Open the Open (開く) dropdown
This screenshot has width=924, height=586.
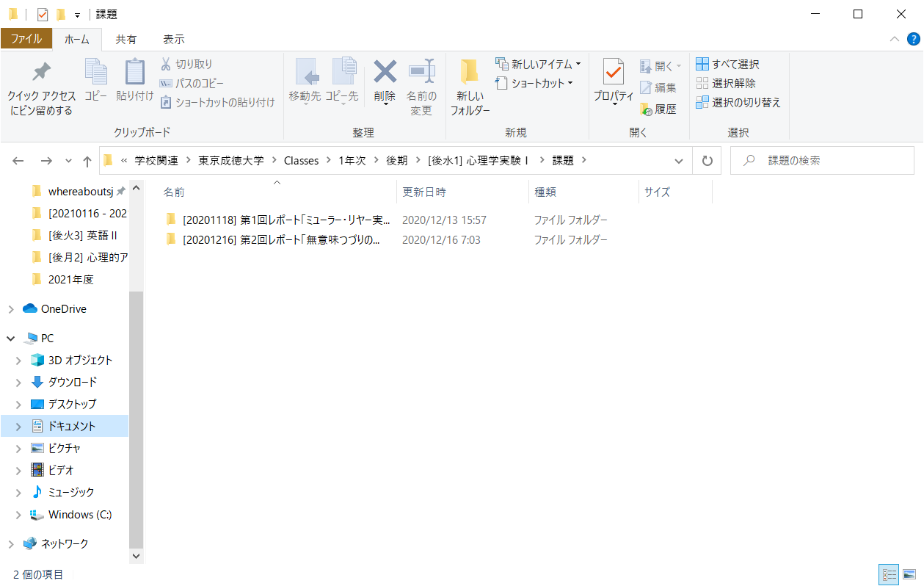(x=661, y=66)
